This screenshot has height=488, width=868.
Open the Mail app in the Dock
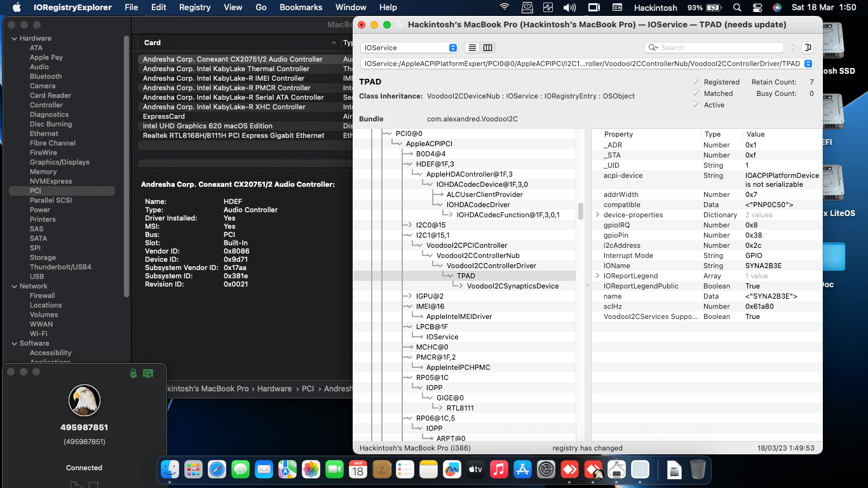pos(264,470)
